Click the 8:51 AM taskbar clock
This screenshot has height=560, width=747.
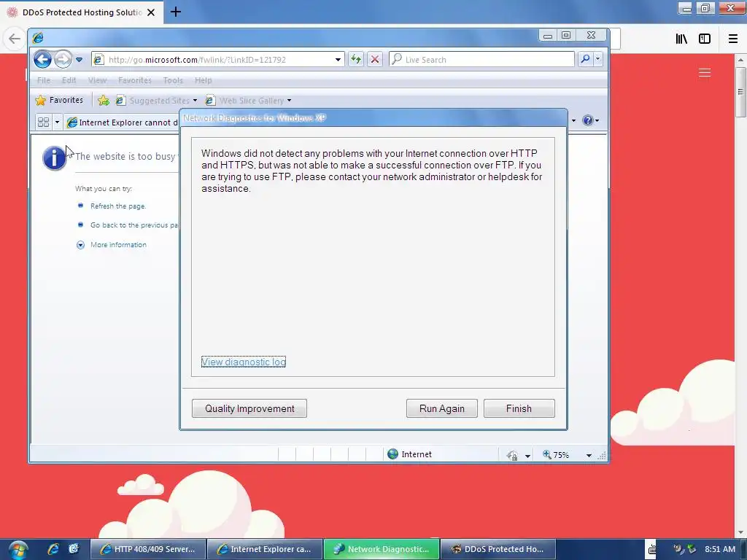point(720,549)
